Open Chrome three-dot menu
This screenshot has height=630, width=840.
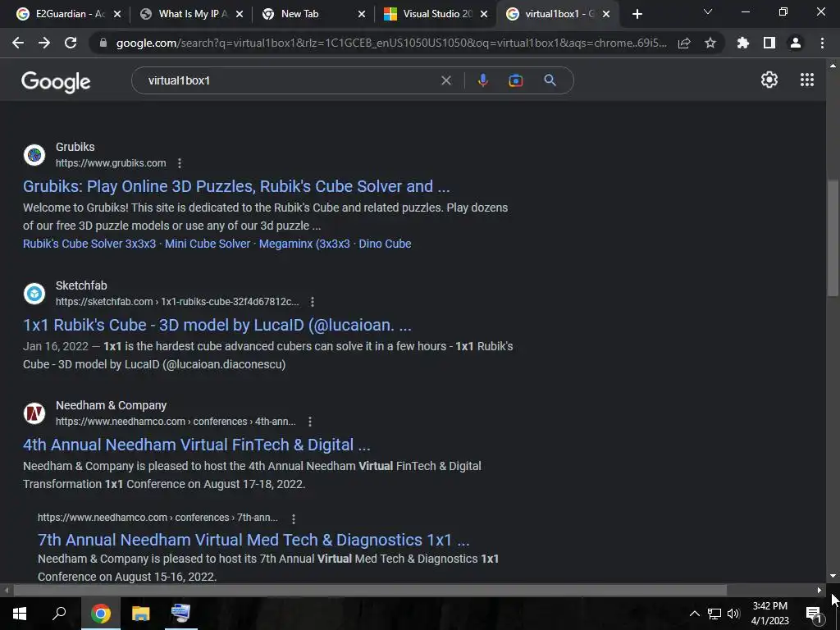click(822, 43)
